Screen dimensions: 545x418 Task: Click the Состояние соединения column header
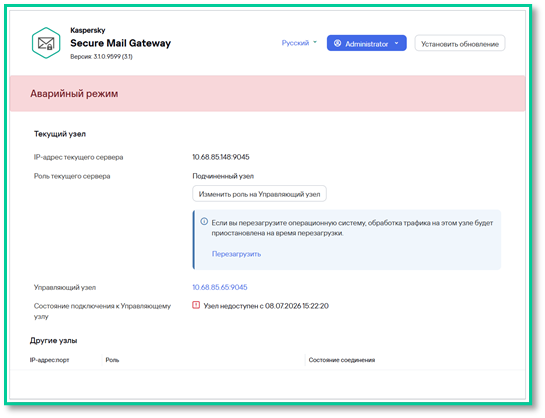342,360
